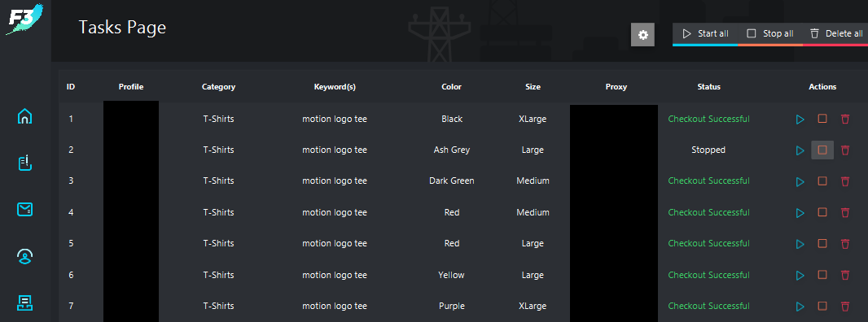Delete task 4 Red Medium
This screenshot has width=868, height=322.
coord(844,212)
